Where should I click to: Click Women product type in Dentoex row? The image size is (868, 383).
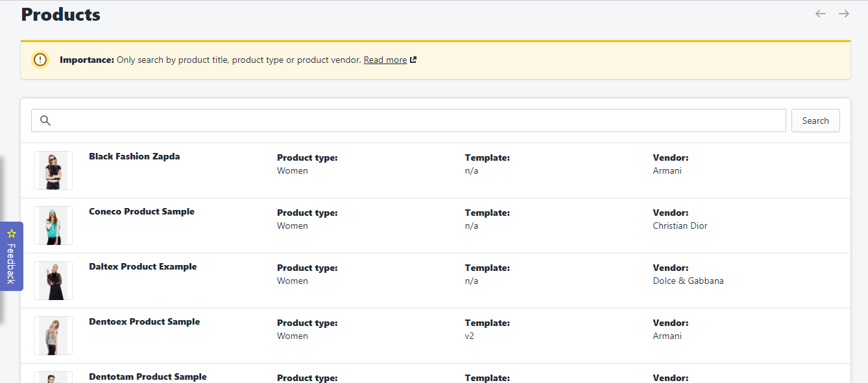pyautogui.click(x=293, y=336)
